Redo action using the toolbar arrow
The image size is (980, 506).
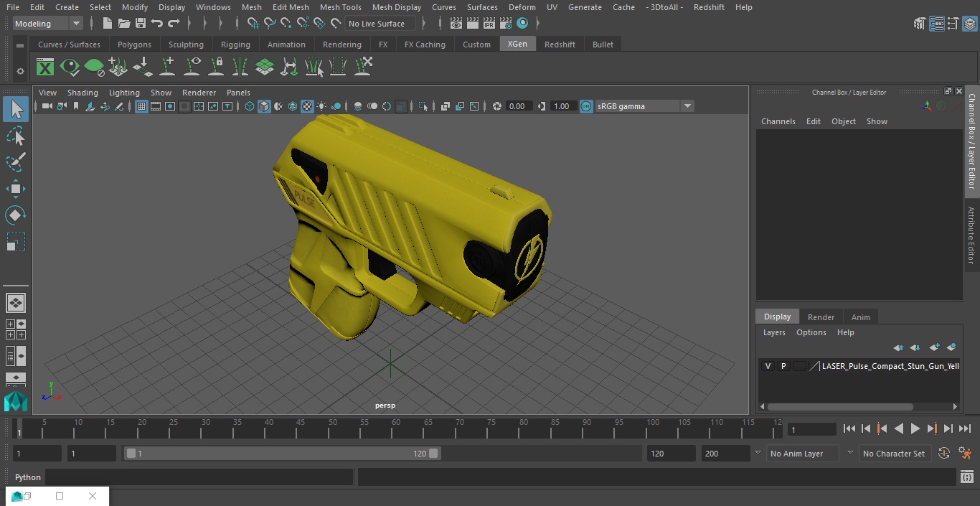[x=174, y=24]
